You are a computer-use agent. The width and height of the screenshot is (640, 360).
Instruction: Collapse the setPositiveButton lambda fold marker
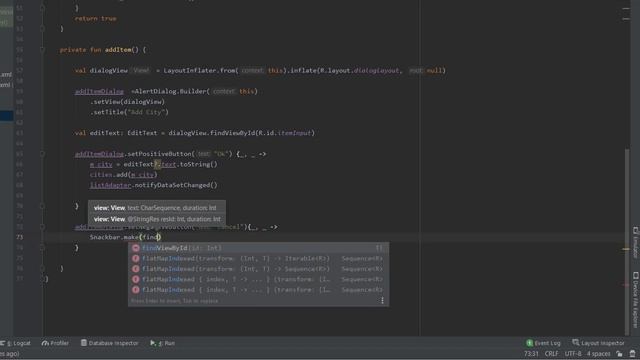[x=42, y=154]
